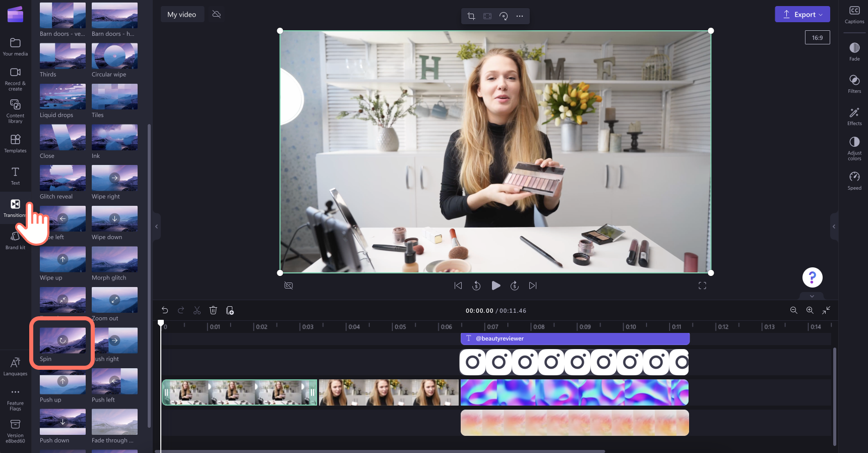Skip to end of video
This screenshot has height=453, width=868.
[533, 286]
